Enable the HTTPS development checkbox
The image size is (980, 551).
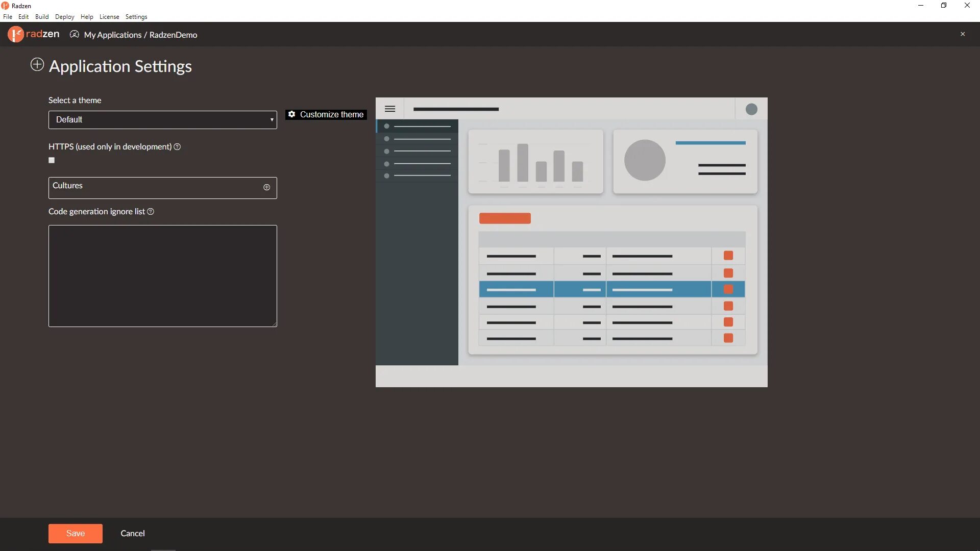(52, 160)
